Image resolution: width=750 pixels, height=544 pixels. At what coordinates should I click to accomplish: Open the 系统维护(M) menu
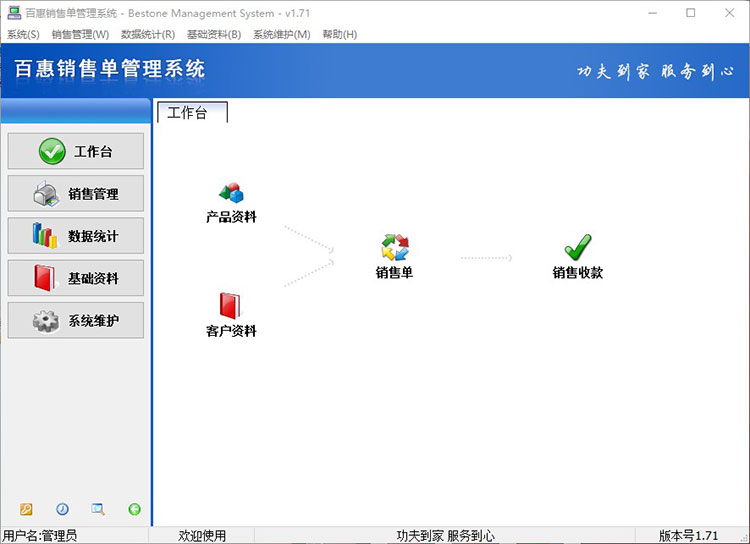tap(282, 34)
